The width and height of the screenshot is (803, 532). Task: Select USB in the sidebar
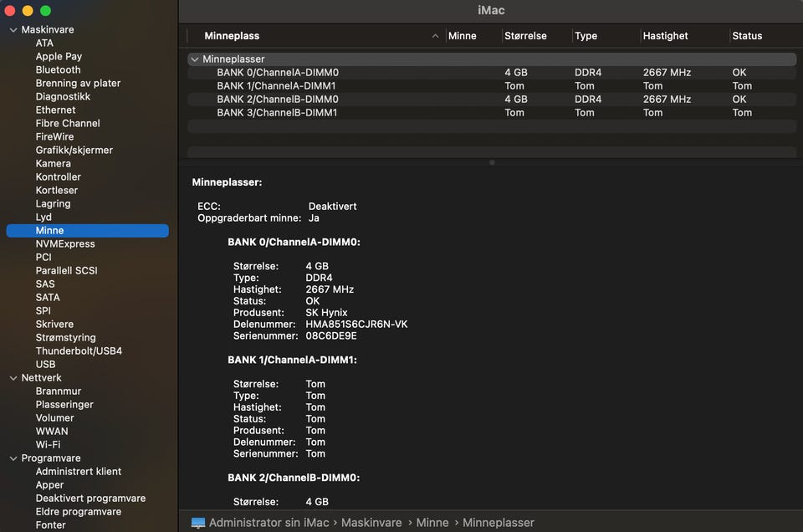point(45,364)
